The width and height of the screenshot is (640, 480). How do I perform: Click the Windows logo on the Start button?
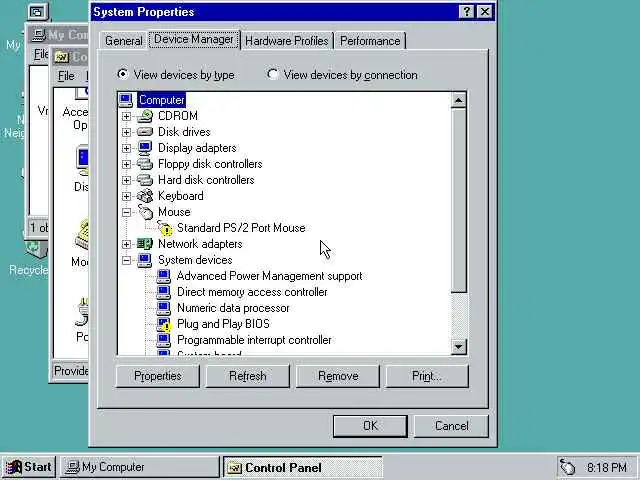(14, 467)
